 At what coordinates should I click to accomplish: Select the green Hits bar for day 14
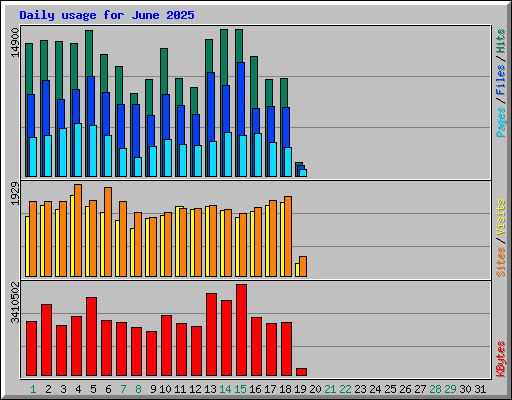coord(224,57)
